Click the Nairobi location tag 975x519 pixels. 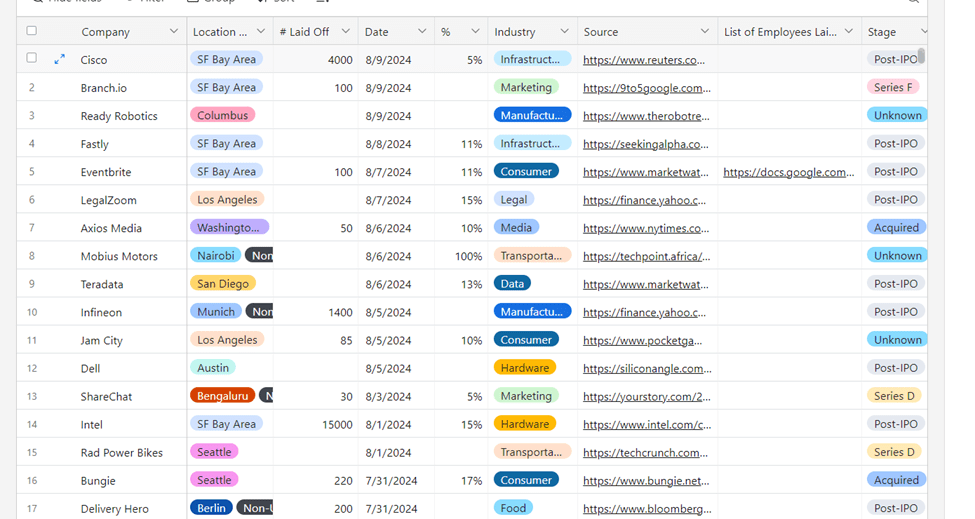(x=216, y=255)
